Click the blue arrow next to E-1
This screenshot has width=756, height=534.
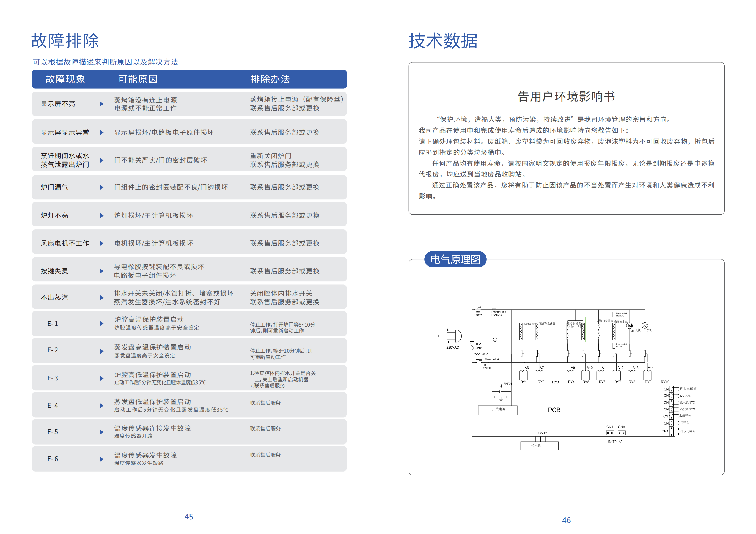coord(102,324)
